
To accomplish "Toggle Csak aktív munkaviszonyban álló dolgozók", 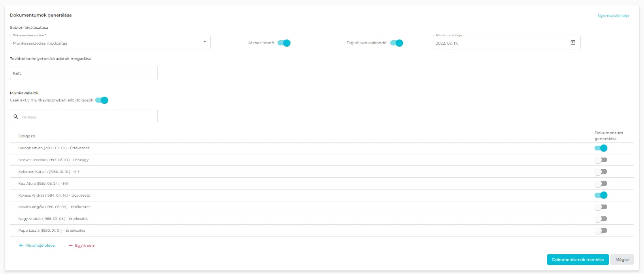I will [102, 100].
